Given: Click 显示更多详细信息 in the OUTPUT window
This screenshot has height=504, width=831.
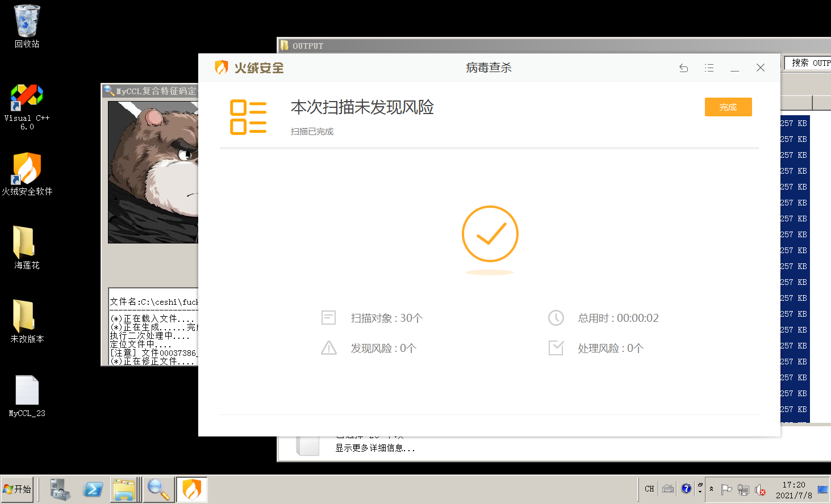Looking at the screenshot, I should [x=375, y=448].
